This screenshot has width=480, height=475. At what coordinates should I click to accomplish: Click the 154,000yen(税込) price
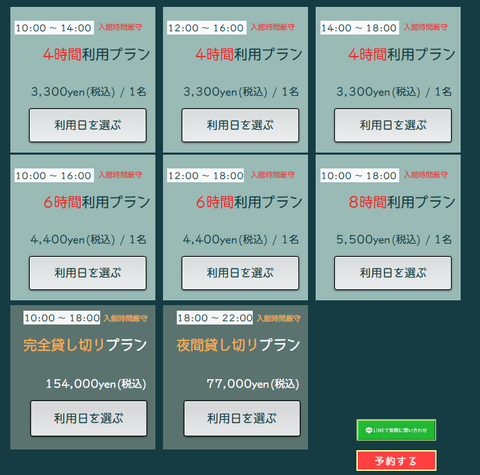point(96,384)
